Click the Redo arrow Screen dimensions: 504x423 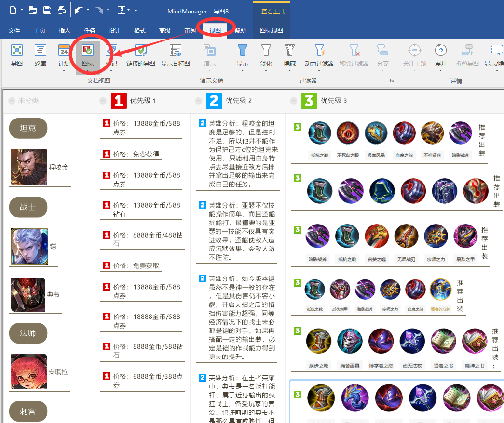point(99,10)
